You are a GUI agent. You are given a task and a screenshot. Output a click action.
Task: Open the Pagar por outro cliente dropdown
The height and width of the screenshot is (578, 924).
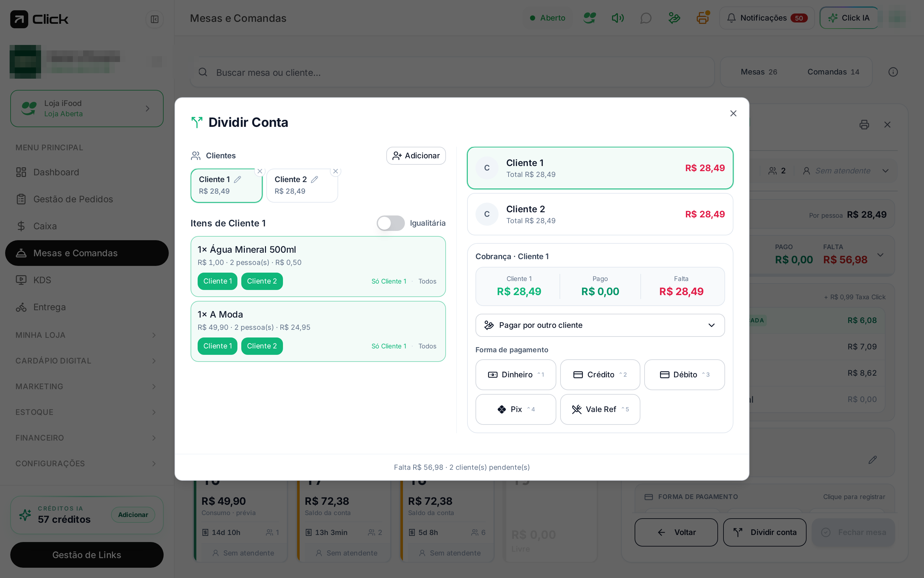tap(600, 325)
